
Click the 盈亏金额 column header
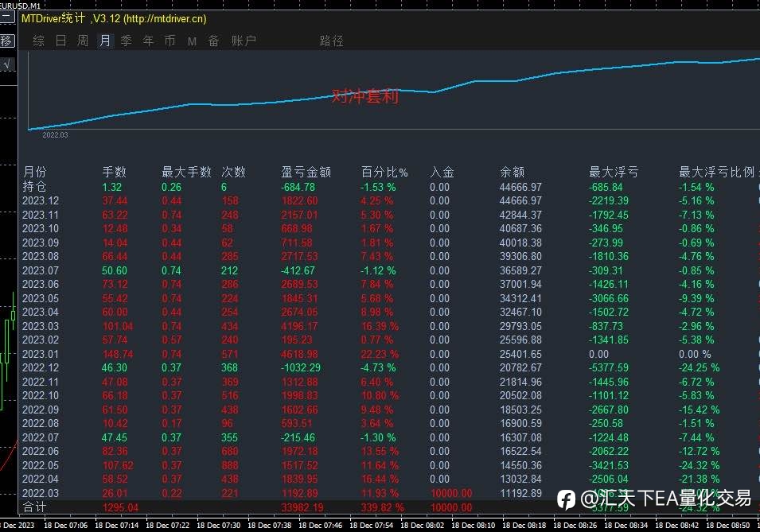point(306,172)
